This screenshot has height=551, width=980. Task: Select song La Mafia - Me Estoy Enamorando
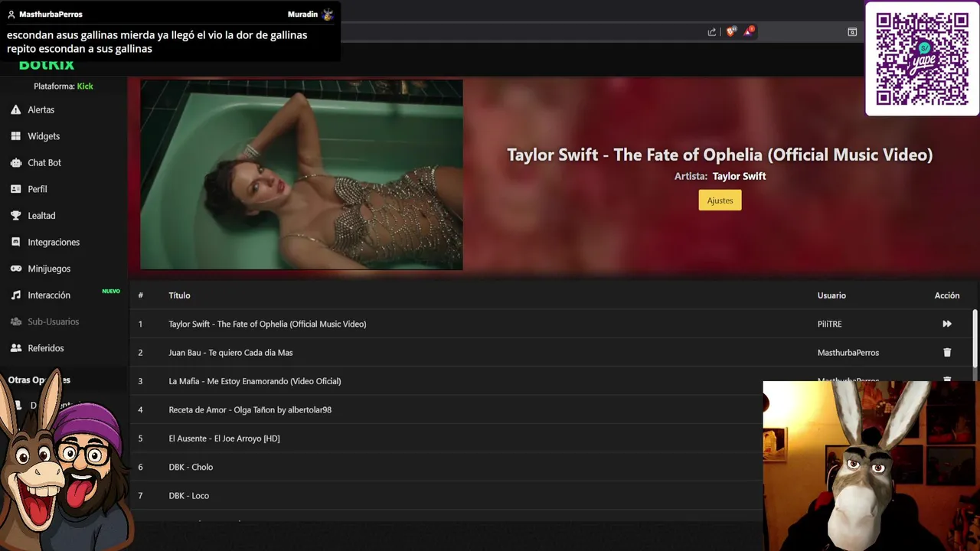[x=255, y=381]
